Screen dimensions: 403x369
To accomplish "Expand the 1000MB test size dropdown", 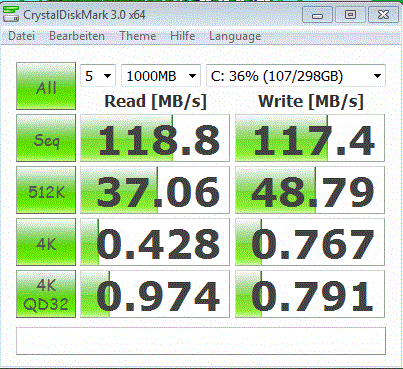I will (x=161, y=76).
